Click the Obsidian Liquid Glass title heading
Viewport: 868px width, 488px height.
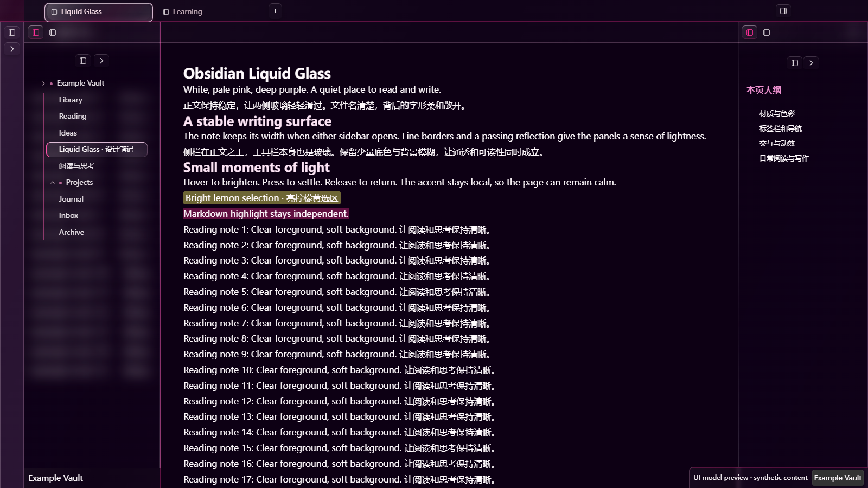[257, 74]
